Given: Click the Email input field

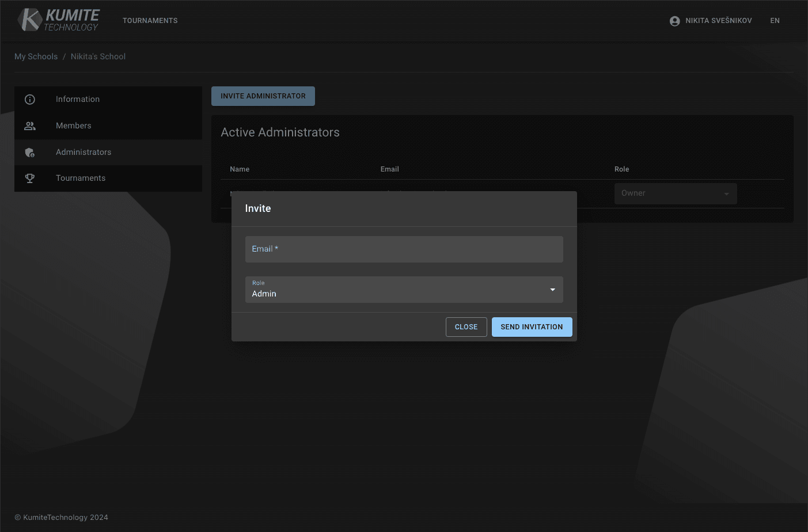Looking at the screenshot, I should pos(404,249).
